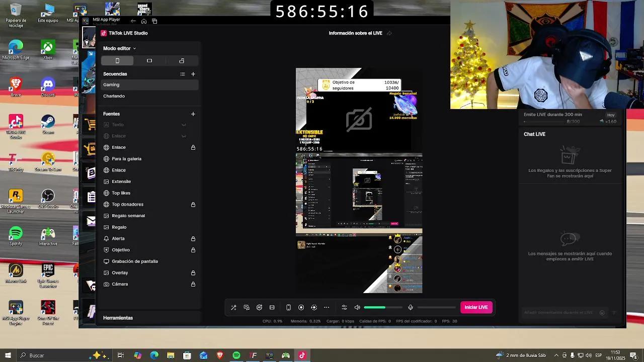644x362 pixels.
Task: Open the three-dot more options menu
Action: (x=327, y=307)
